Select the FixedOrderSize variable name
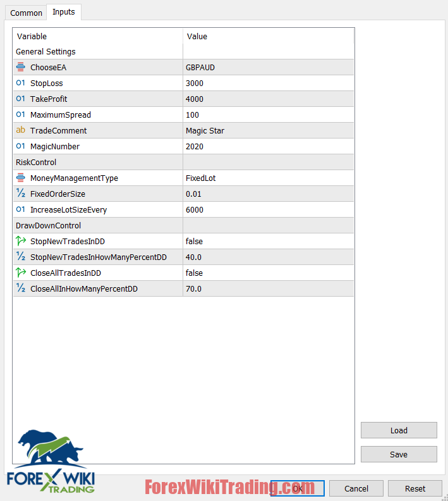 click(x=58, y=194)
